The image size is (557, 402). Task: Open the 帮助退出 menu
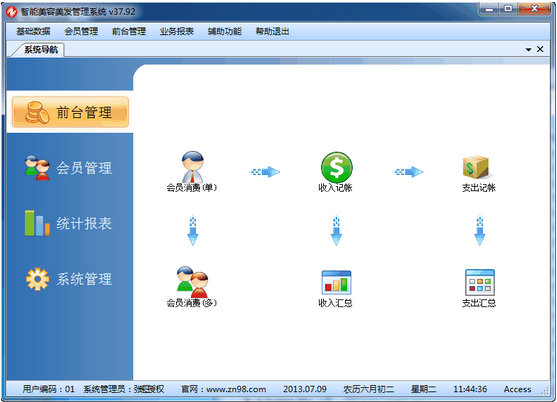(x=272, y=31)
